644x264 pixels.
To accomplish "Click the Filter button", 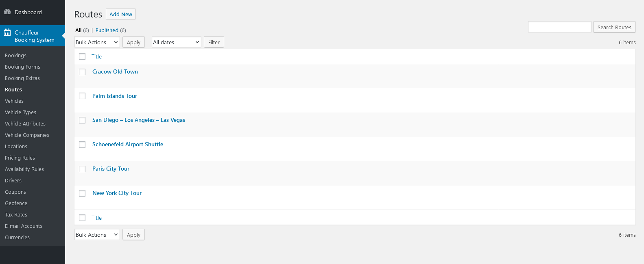I will pos(214,42).
